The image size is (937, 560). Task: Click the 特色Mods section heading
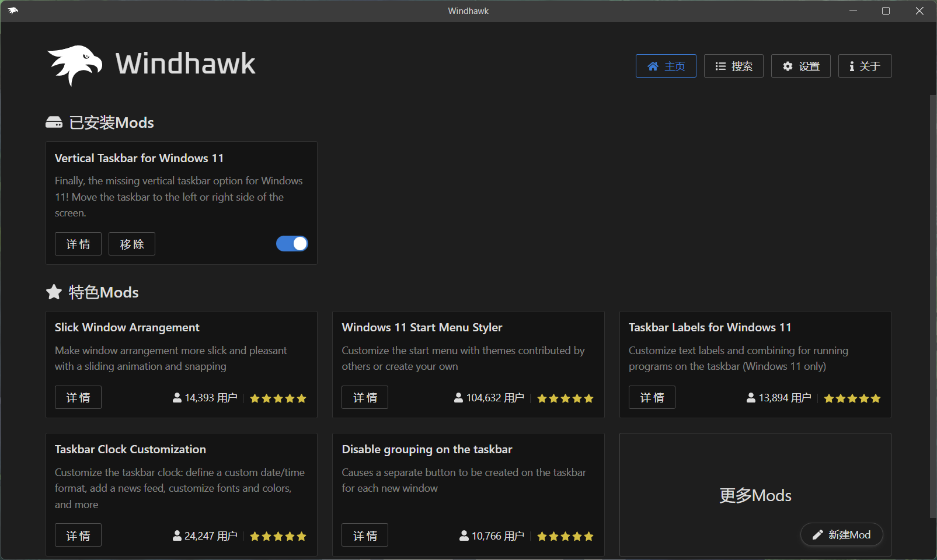[x=104, y=292]
